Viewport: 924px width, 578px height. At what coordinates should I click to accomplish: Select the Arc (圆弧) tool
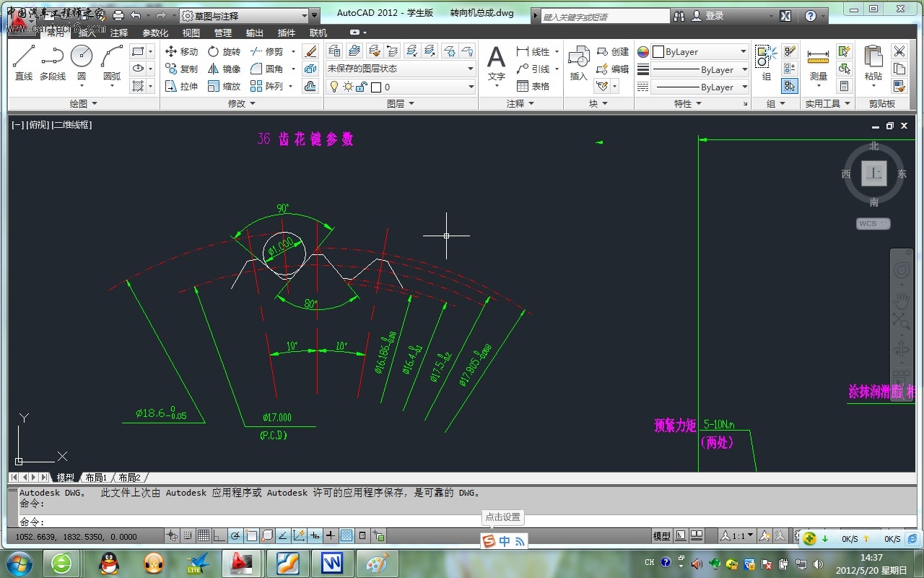pyautogui.click(x=112, y=62)
